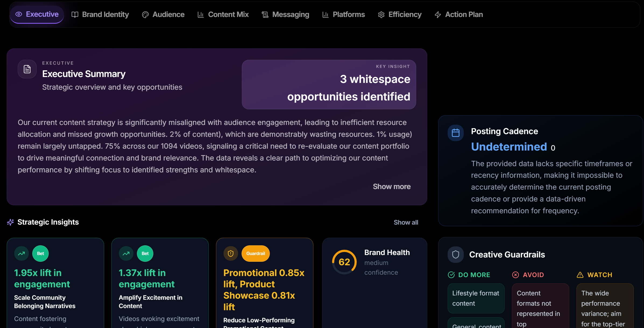This screenshot has width=644, height=328.
Task: Click the Efficiency gear icon
Action: coord(381,15)
